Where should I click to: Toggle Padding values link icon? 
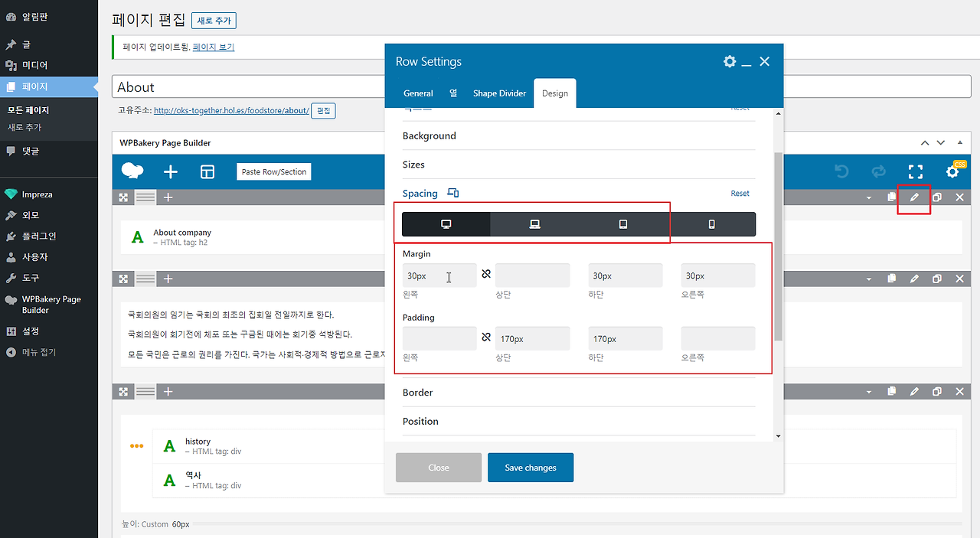coord(486,337)
